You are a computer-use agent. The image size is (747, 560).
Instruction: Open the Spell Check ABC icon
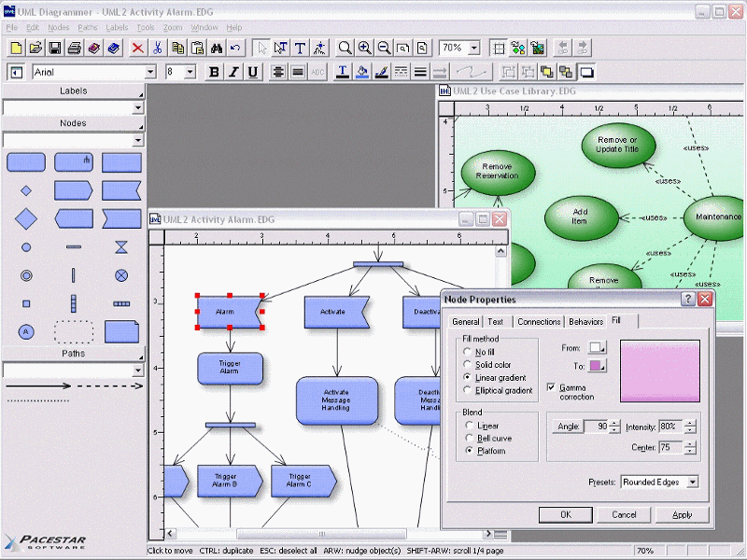pyautogui.click(x=317, y=72)
